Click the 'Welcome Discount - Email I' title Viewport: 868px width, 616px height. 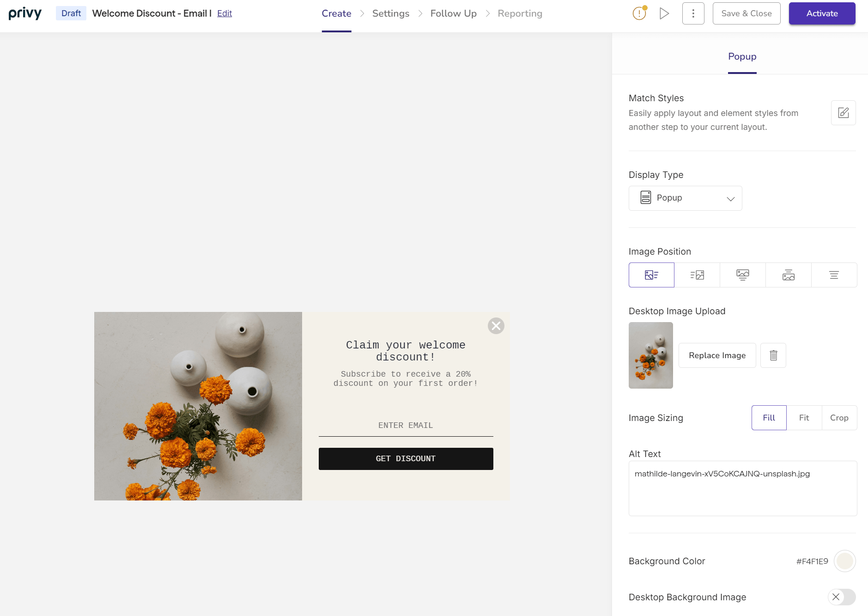coord(152,13)
